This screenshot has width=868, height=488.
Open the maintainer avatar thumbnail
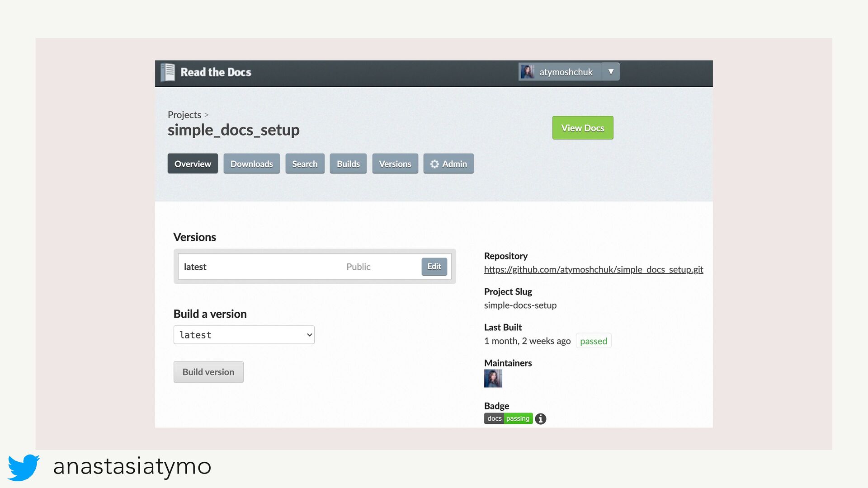(493, 379)
